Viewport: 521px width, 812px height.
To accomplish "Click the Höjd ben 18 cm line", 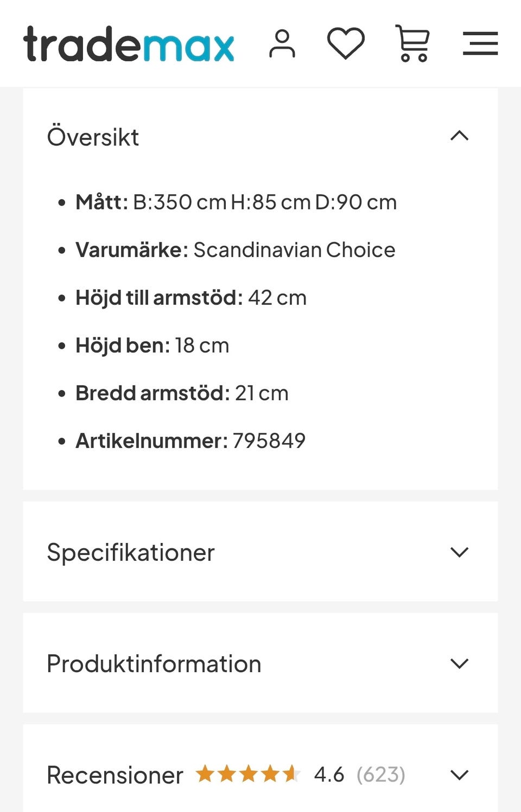I will click(153, 345).
